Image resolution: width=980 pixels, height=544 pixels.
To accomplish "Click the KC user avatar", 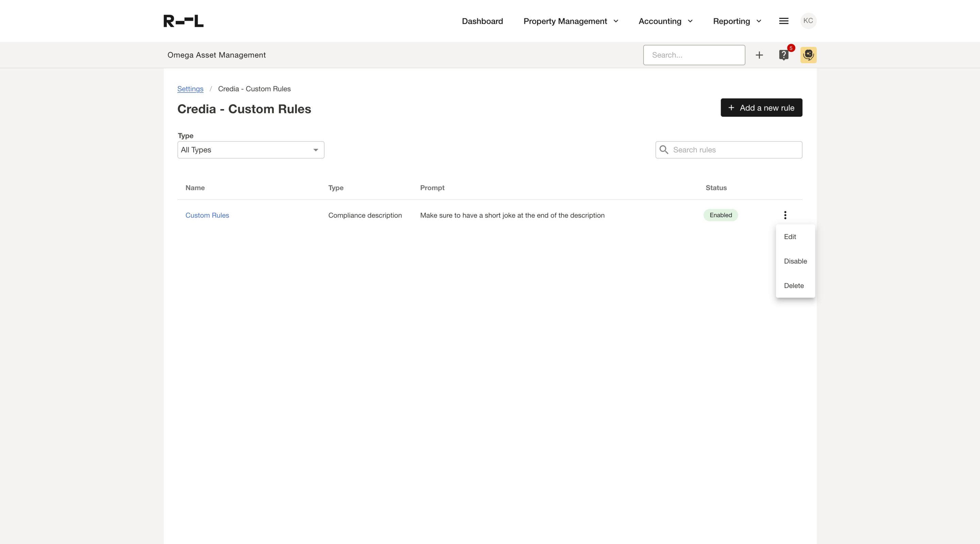I will coord(808,21).
